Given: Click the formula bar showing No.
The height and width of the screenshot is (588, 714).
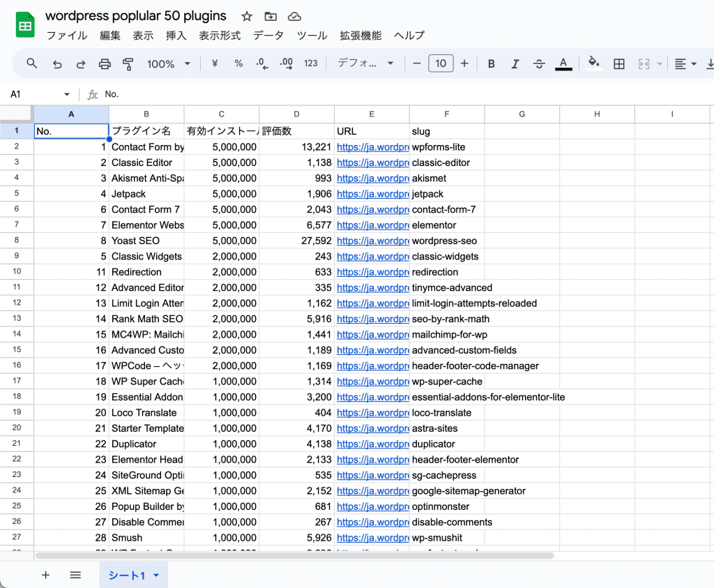Looking at the screenshot, I should (405, 94).
